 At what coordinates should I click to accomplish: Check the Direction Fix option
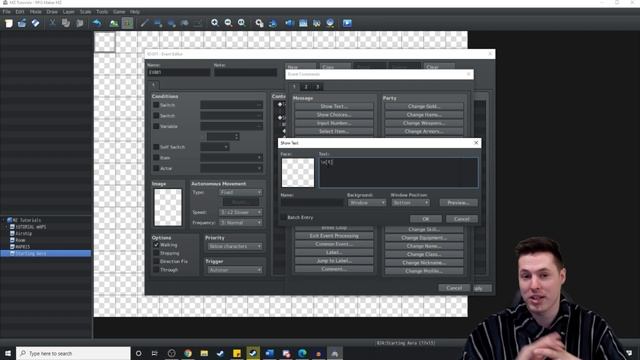pos(156,261)
